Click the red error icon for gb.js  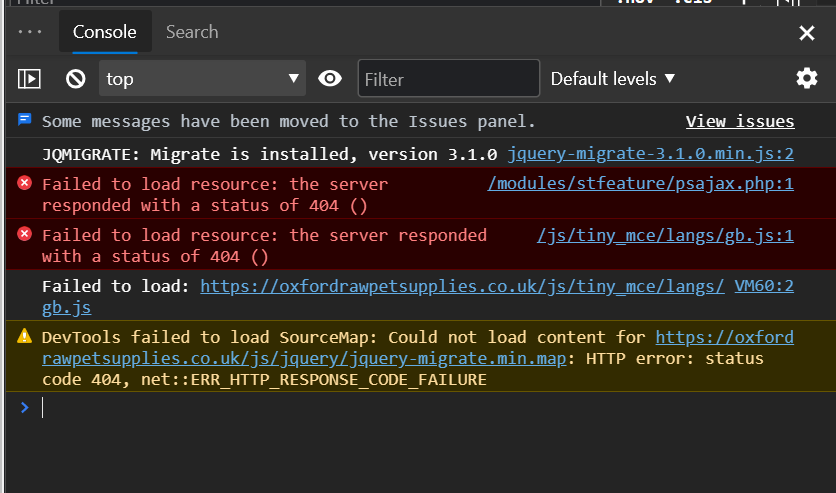pos(24,235)
